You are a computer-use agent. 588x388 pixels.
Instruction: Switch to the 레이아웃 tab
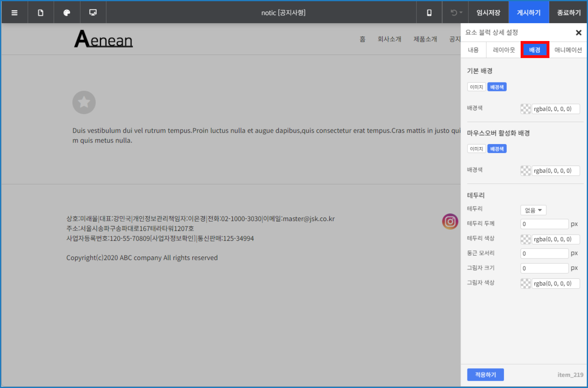[504, 50]
